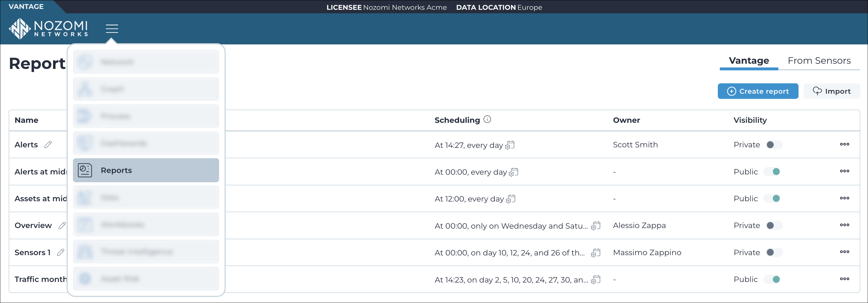Toggle visibility for Scott Smith's Alerts report
The width and height of the screenshot is (868, 303).
coord(774,145)
